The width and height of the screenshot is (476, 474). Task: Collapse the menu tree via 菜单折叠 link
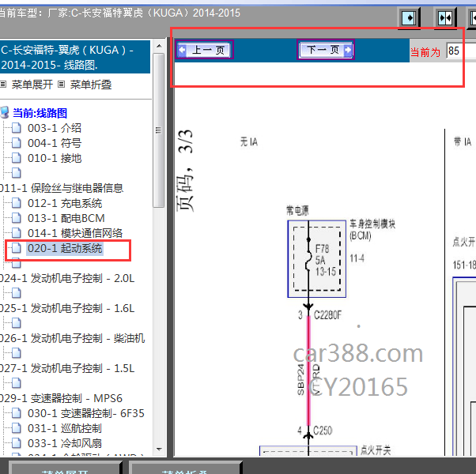tap(91, 85)
